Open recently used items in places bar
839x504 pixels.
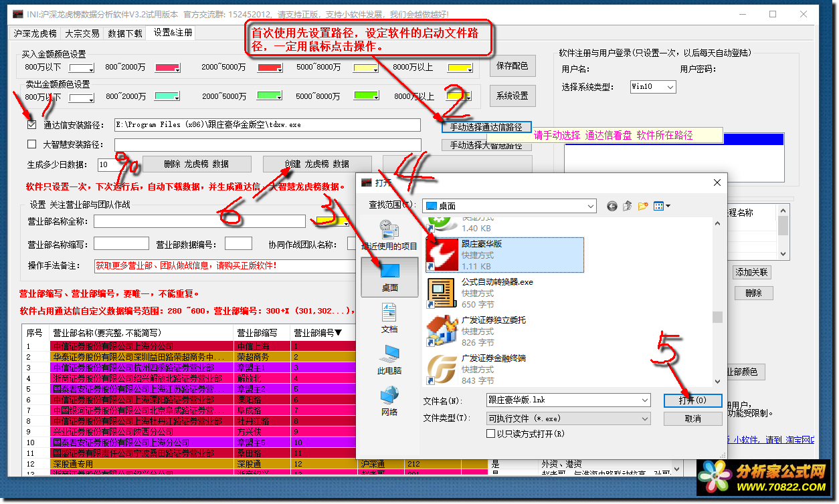click(x=389, y=235)
